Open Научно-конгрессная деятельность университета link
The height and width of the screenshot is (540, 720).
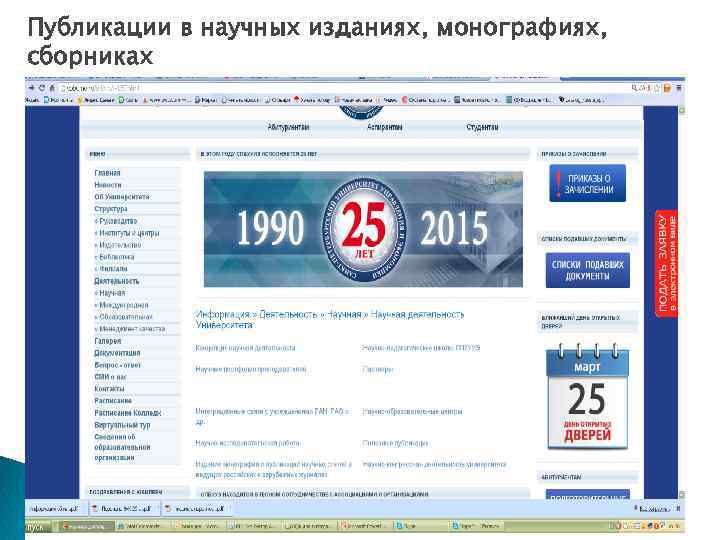pos(434,465)
